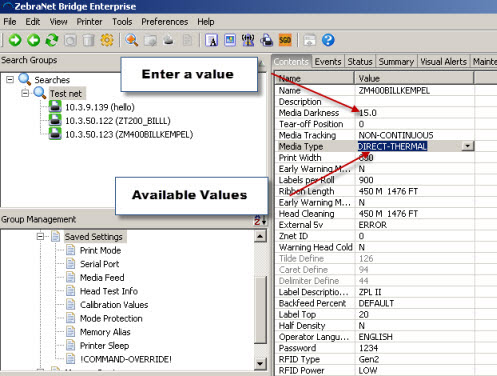Click the greyed folder icon after magnifier
The width and height of the screenshot is (497, 376).
(150, 40)
